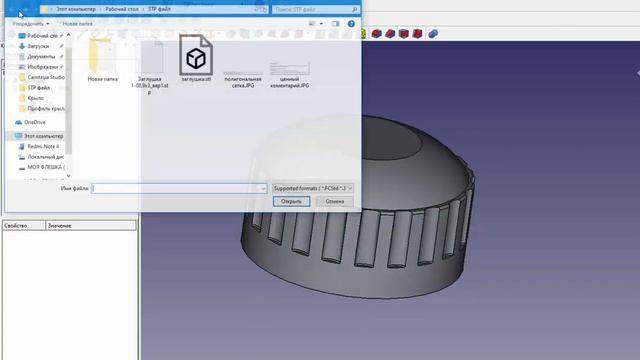Click the Имя файла input field
This screenshot has height=360, width=640.
(179, 188)
